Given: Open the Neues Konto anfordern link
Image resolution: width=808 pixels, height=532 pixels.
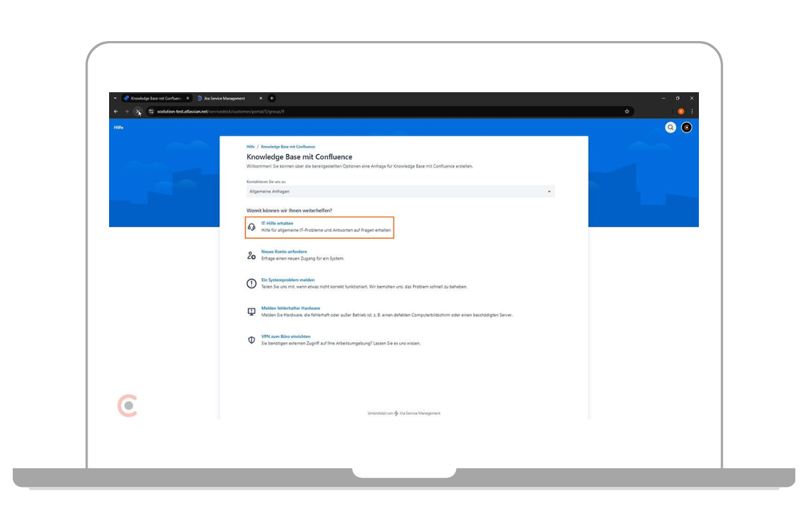Looking at the screenshot, I should coord(283,251).
